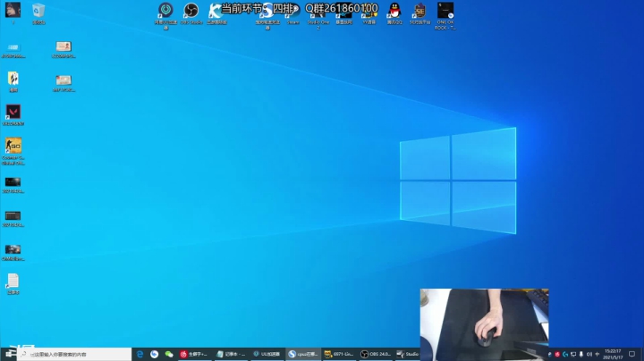
Task: Open the taskbar clock and date
Action: [613, 355]
